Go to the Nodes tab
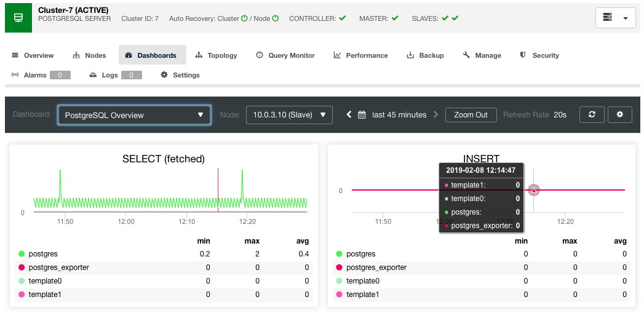Viewport: 644px width, 313px height. (x=89, y=55)
